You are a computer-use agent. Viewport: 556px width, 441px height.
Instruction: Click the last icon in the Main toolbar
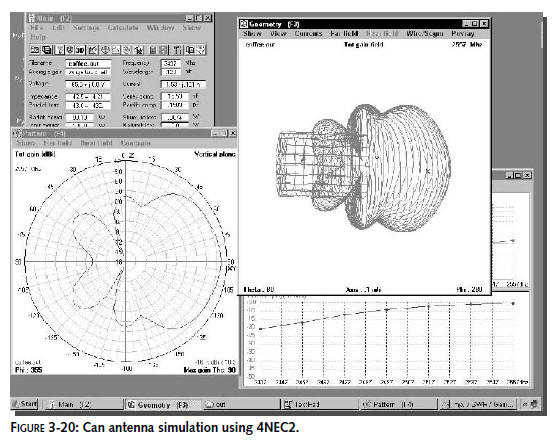(201, 50)
